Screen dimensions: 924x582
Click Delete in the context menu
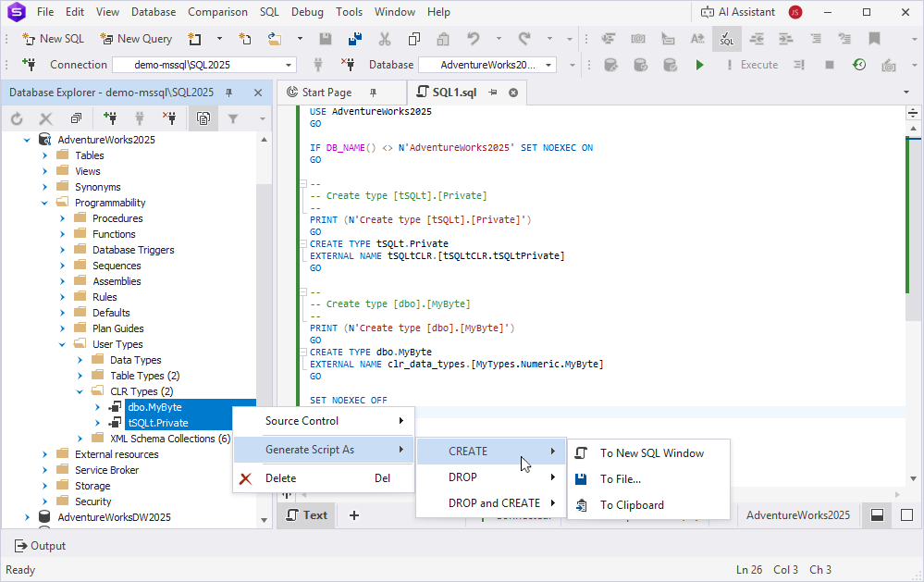click(x=324, y=478)
